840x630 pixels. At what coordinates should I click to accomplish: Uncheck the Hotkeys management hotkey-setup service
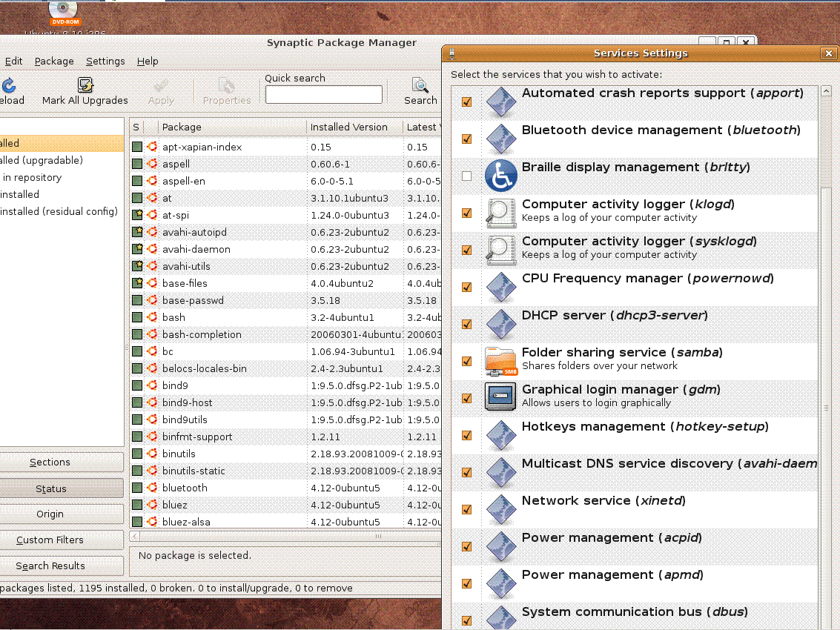pyautogui.click(x=466, y=435)
